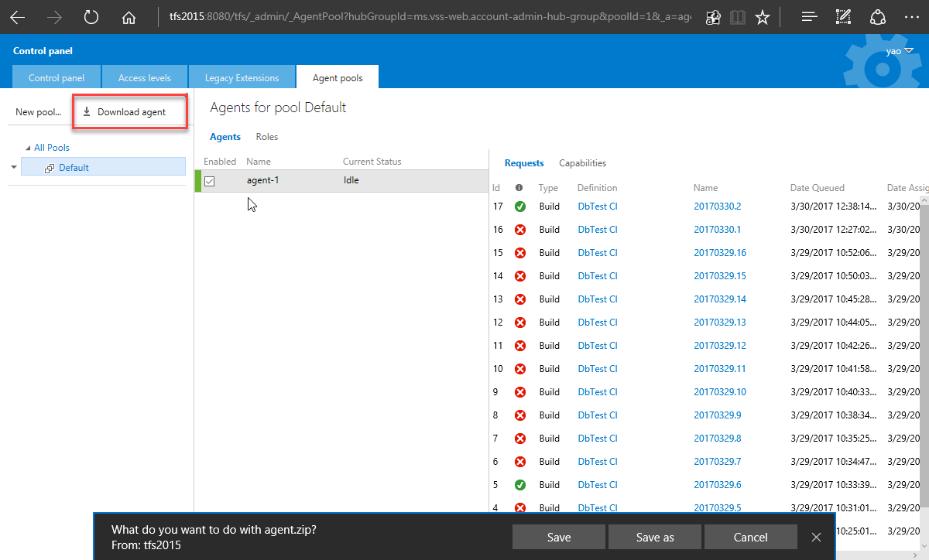The image size is (929, 560).
Task: Open the Hub lines icon
Action: (809, 17)
